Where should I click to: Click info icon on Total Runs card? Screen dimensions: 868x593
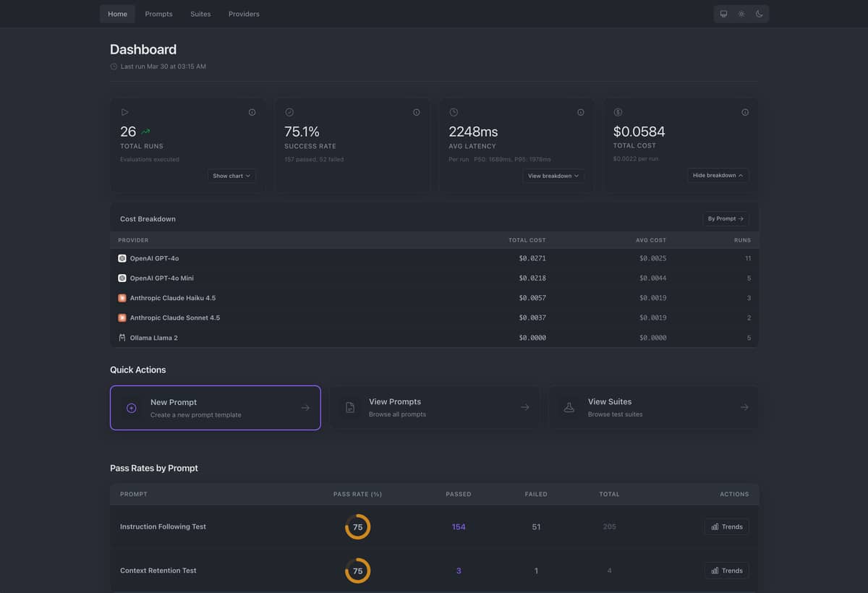[x=252, y=112]
